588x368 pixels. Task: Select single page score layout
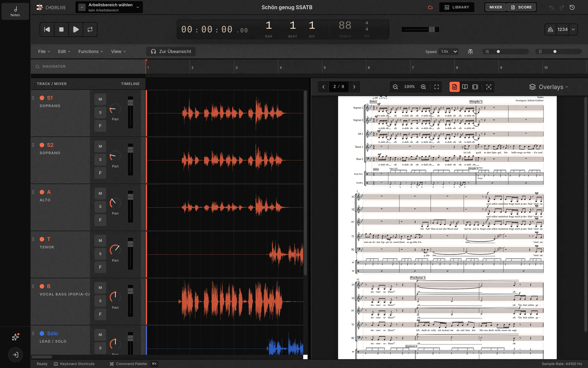454,87
